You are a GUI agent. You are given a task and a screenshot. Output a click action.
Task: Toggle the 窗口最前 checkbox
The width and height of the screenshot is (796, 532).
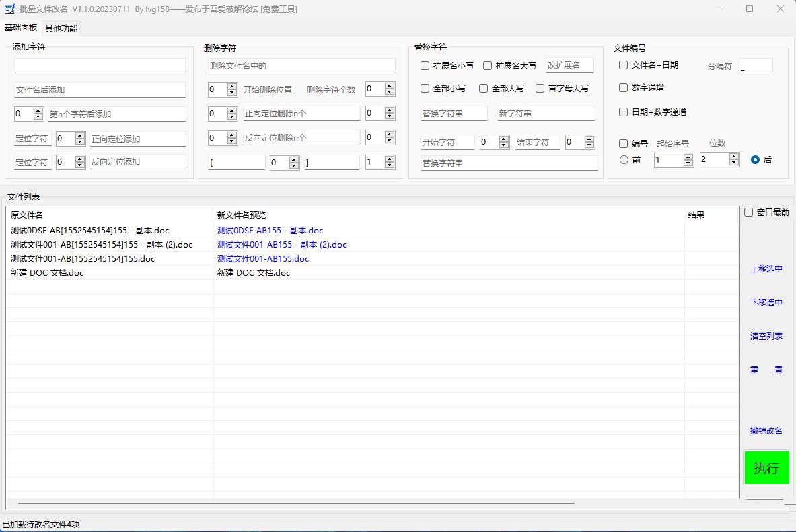click(747, 211)
